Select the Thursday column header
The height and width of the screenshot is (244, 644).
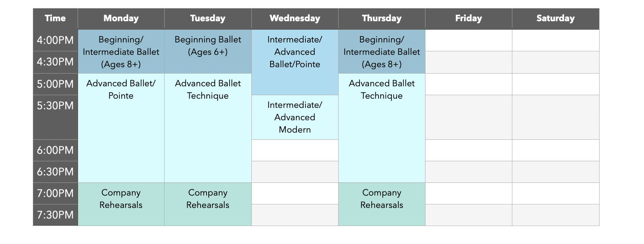point(382,18)
